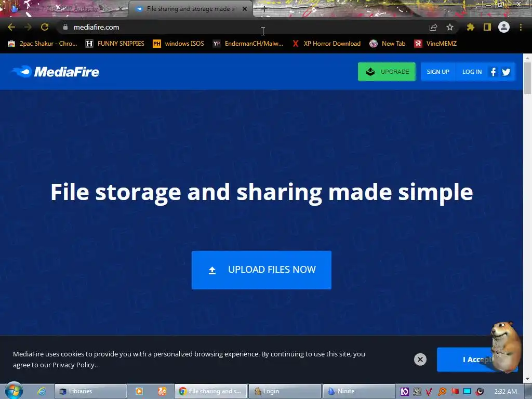This screenshot has width=532, height=399.
Task: Go back with the browser back arrow
Action: pos(11,27)
